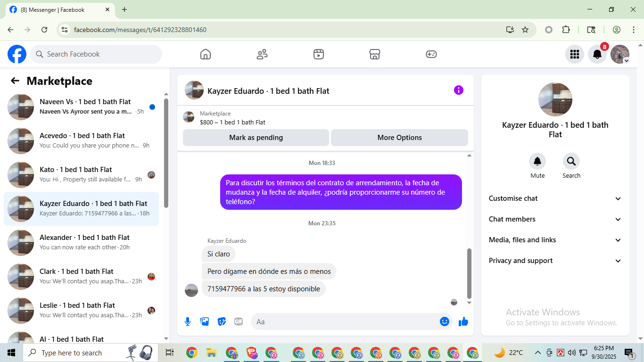Open the Acevedo conversation
This screenshot has width=644, height=362.
(81, 141)
